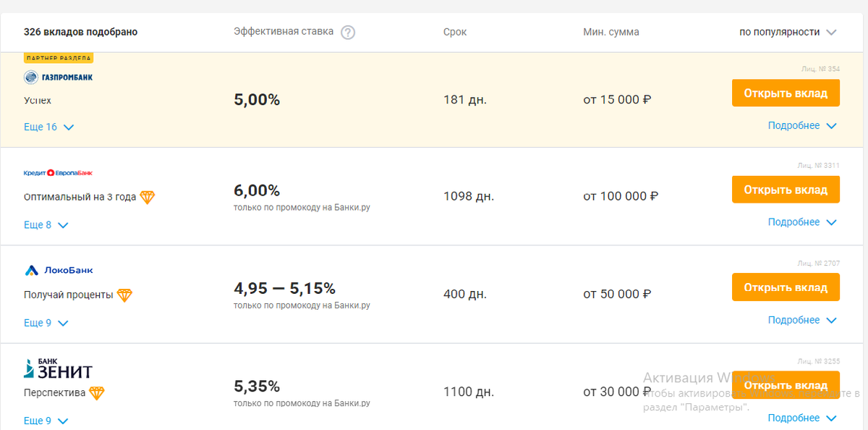Click the 181 дн. term value
Image resolution: width=868 pixels, height=430 pixels.
(x=465, y=100)
